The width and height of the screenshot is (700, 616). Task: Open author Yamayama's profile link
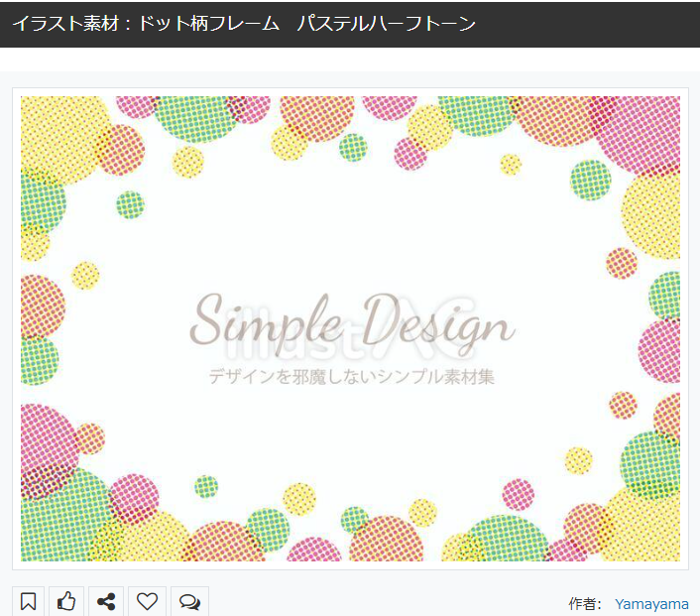click(651, 604)
